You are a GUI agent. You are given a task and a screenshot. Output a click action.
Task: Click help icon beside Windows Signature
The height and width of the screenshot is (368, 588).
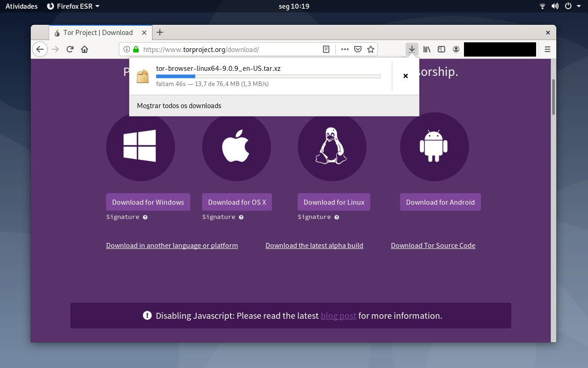145,217
